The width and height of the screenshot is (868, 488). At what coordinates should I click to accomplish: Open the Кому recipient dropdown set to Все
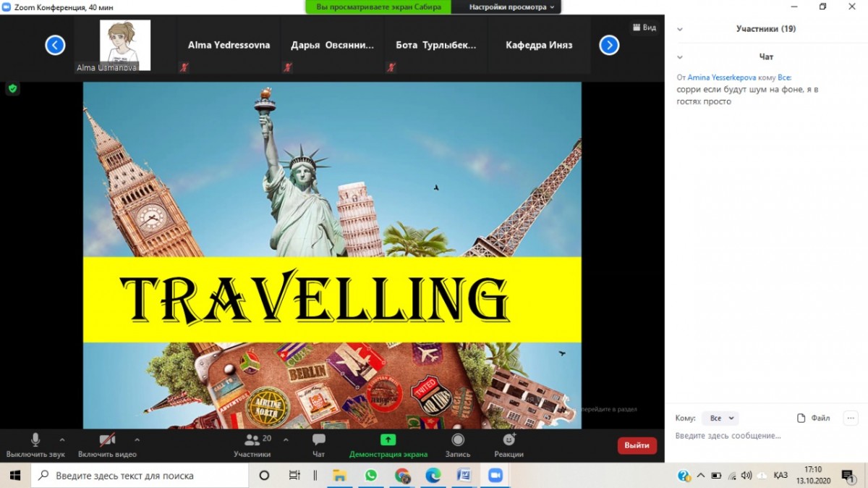click(x=720, y=418)
